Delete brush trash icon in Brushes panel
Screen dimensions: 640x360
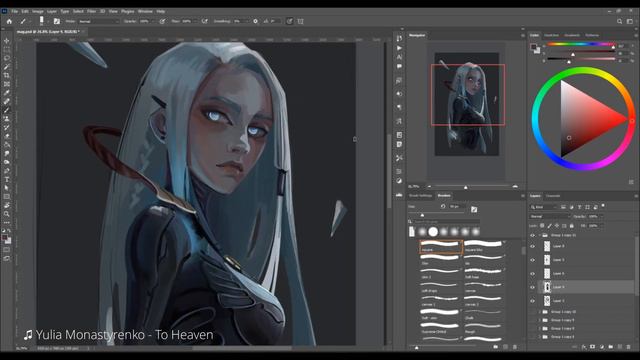point(515,347)
